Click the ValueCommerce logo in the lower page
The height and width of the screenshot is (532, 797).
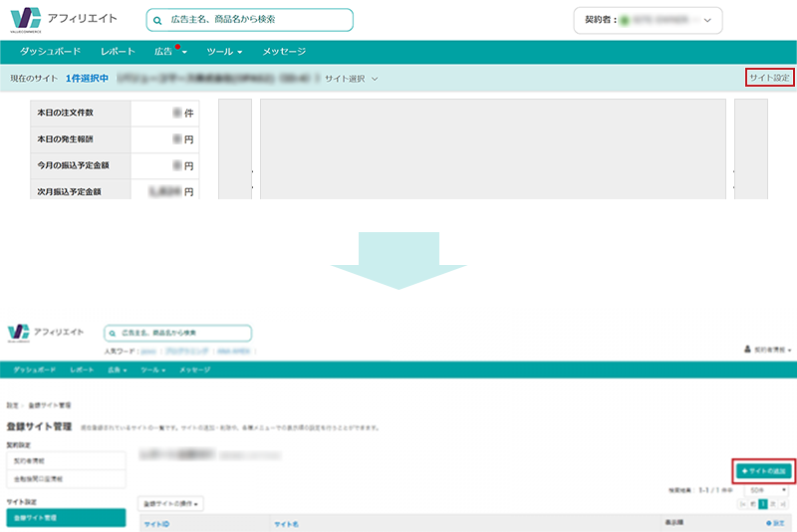tap(17, 332)
